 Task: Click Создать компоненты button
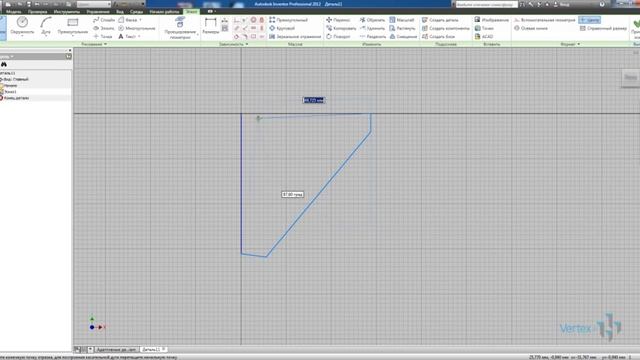pos(446,28)
